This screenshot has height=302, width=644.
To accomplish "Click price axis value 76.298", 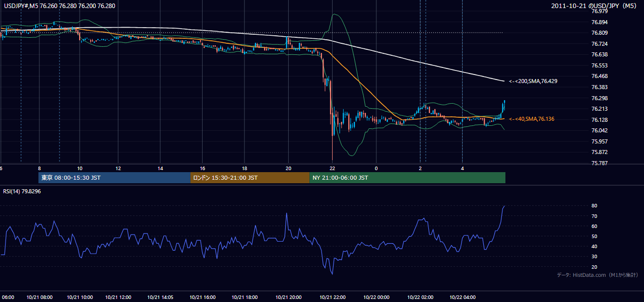I will [x=599, y=98].
